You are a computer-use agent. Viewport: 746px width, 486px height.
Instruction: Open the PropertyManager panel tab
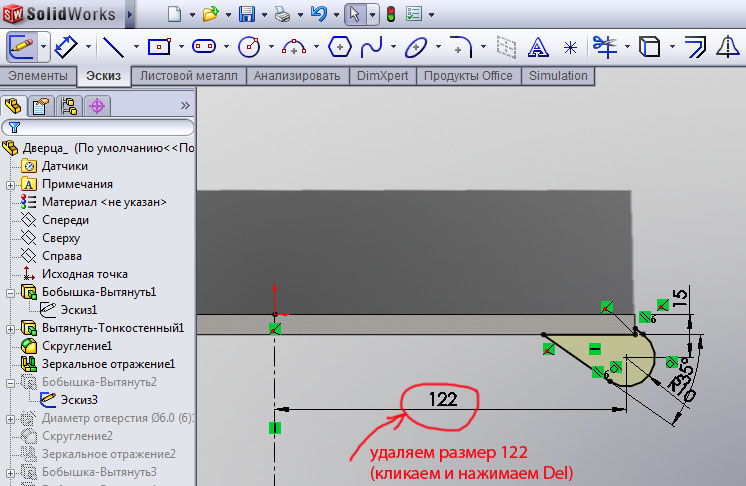[41, 105]
